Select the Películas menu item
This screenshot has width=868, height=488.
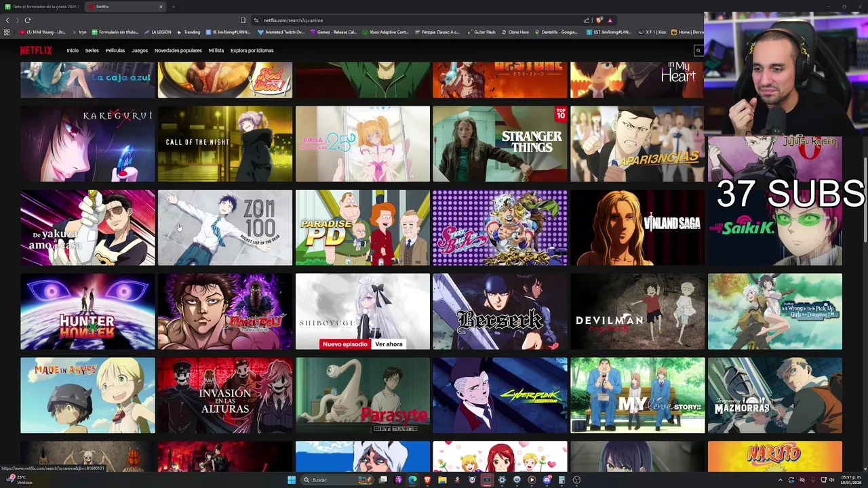click(115, 50)
